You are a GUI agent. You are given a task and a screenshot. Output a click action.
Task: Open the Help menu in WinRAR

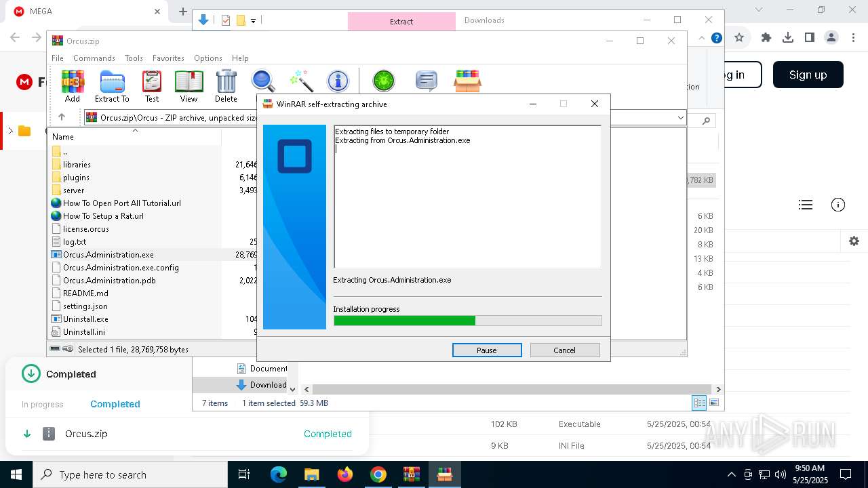coord(240,58)
